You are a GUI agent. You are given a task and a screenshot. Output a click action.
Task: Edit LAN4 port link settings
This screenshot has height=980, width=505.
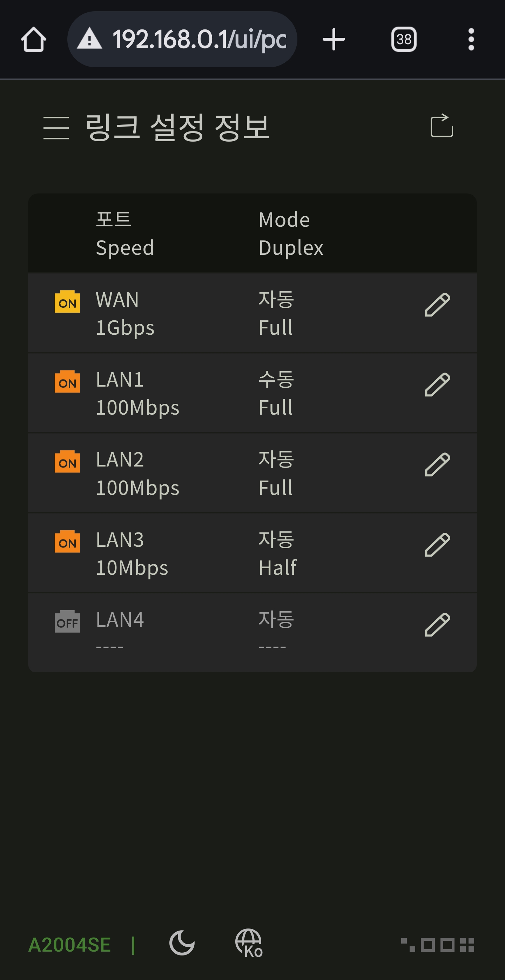pos(438,625)
